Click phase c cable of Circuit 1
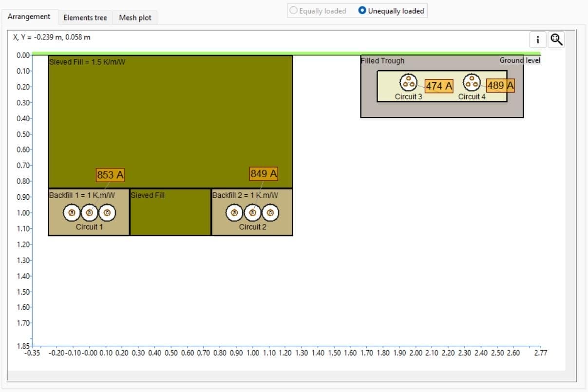This screenshot has height=392, width=588. [107, 213]
